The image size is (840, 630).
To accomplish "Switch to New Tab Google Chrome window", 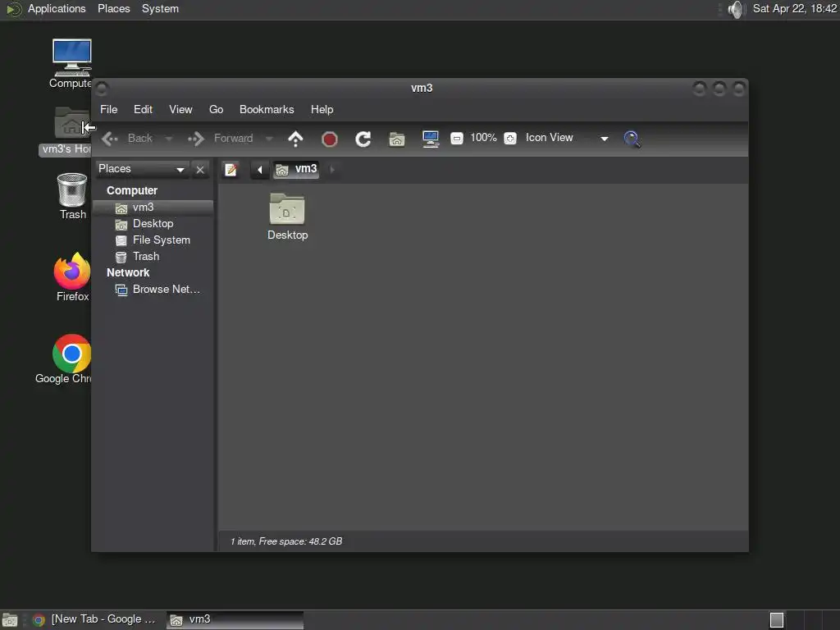I will 95,620.
